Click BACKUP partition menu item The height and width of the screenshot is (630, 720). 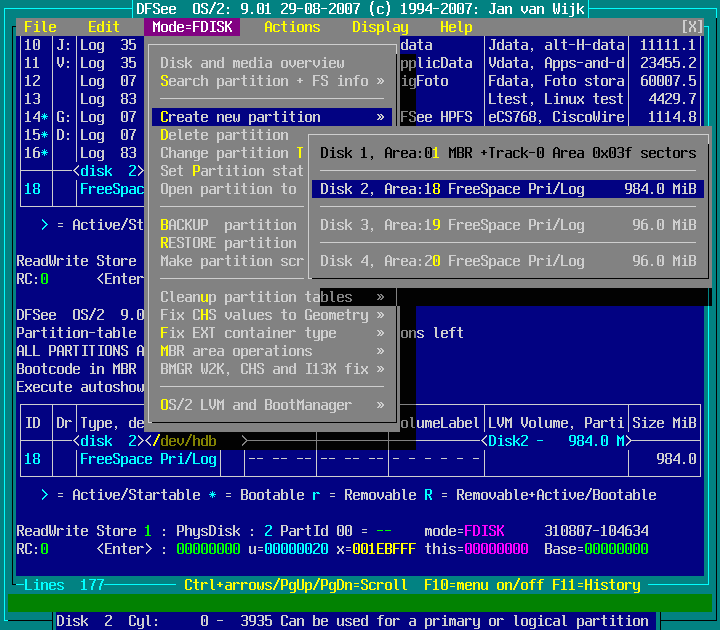[x=228, y=225]
